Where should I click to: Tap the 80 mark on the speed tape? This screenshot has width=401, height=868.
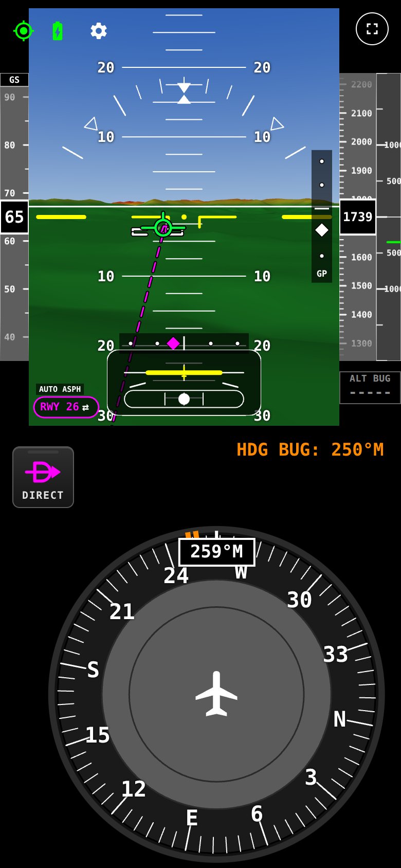10,145
